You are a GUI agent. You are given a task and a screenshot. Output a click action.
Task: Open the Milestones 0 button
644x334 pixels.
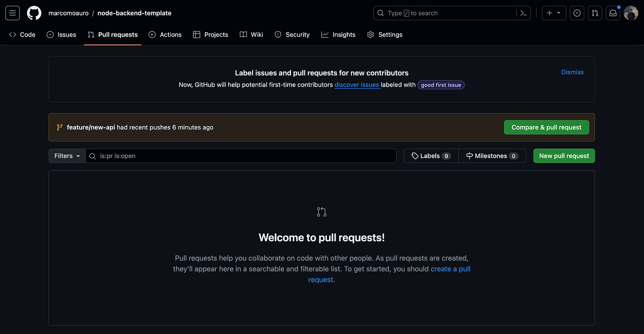pyautogui.click(x=492, y=156)
